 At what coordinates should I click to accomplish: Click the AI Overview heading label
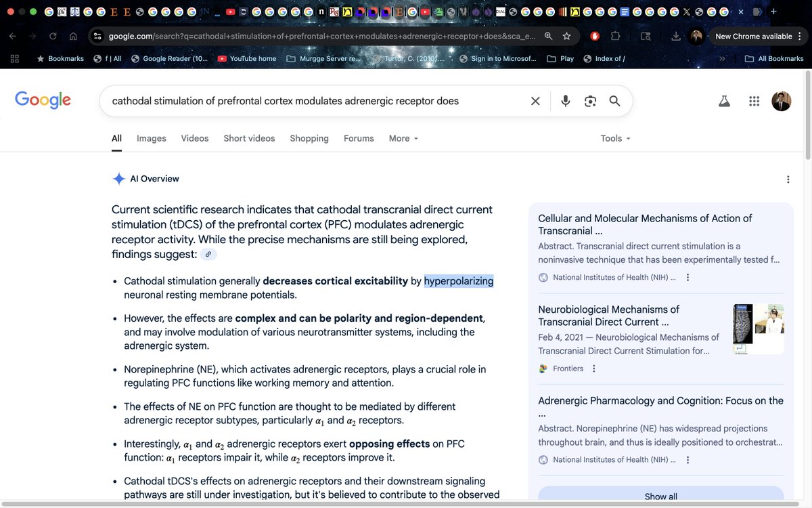pos(154,179)
